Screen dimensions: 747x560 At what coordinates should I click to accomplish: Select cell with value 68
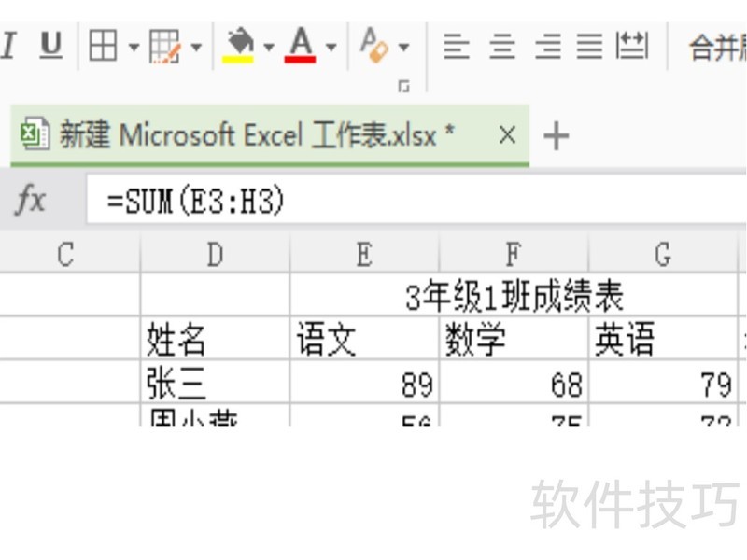(x=514, y=383)
